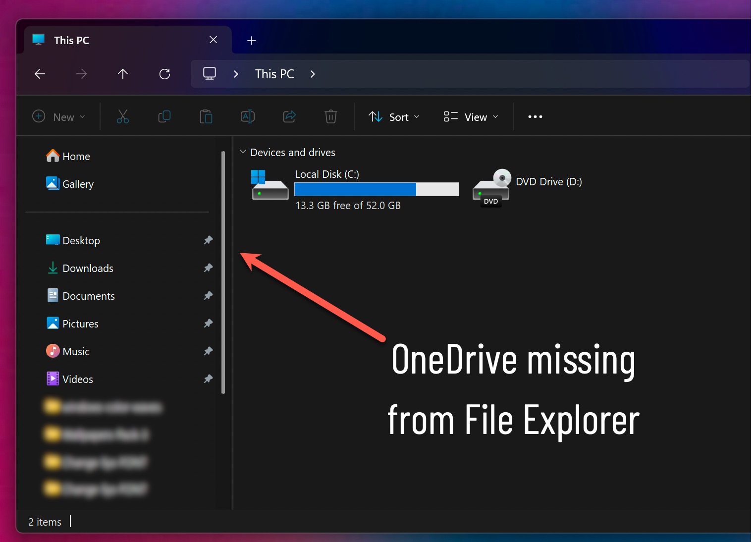The height and width of the screenshot is (542, 756).
Task: Open the Documents folder in sidebar
Action: click(80, 296)
